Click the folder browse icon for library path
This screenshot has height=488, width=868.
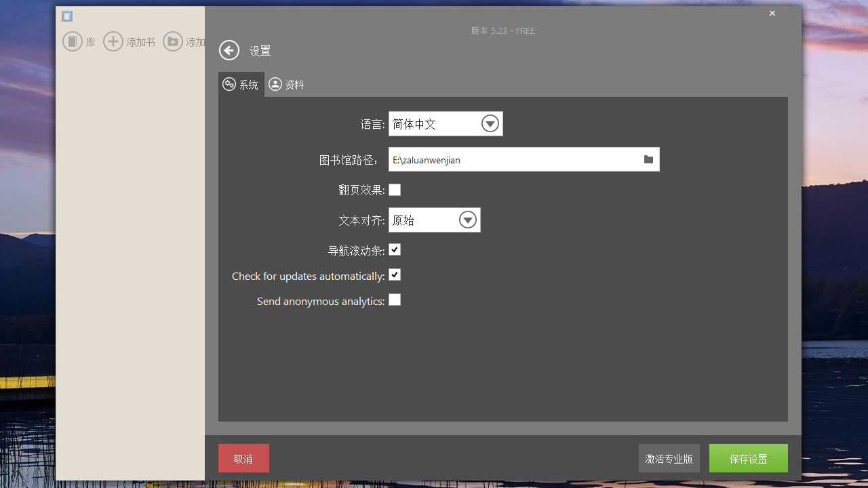tap(648, 159)
